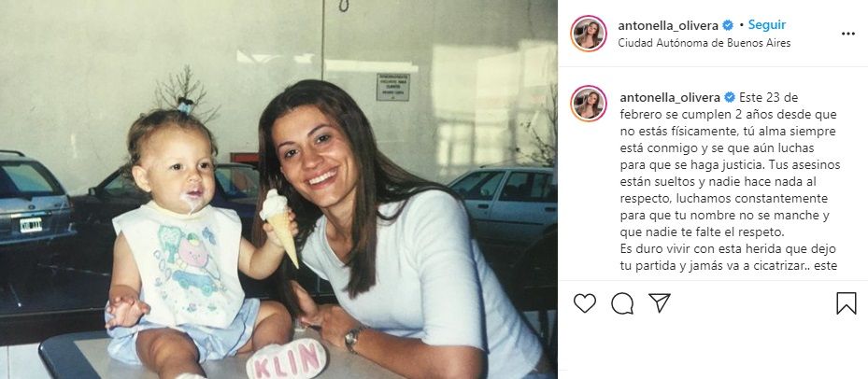Image resolution: width=868 pixels, height=379 pixels.
Task: Click the profile avatar beside the caption
Action: pos(589,104)
